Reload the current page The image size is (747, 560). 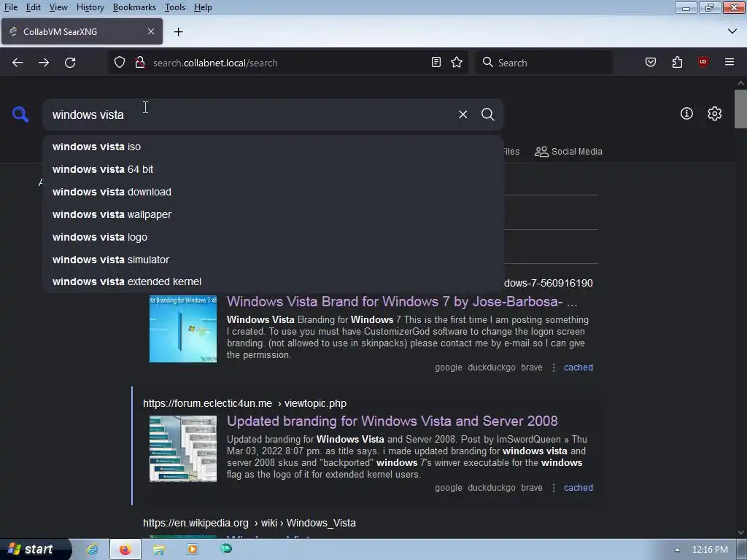click(70, 63)
